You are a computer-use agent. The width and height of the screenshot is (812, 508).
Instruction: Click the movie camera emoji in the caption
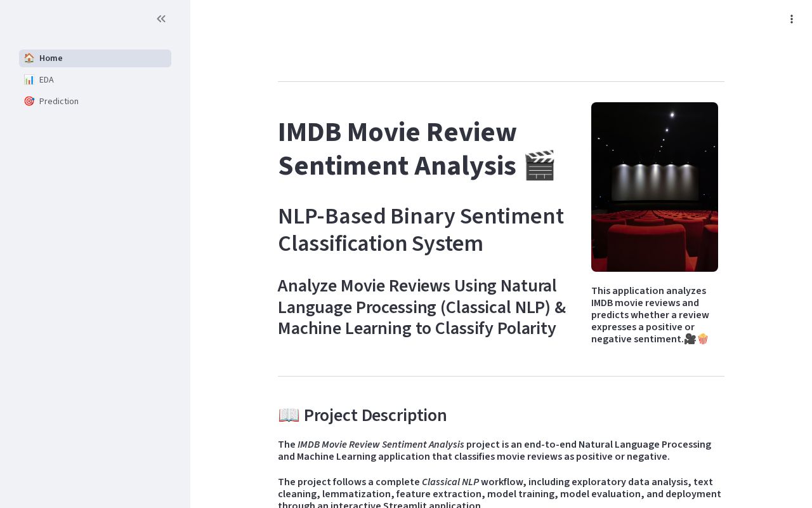(690, 339)
